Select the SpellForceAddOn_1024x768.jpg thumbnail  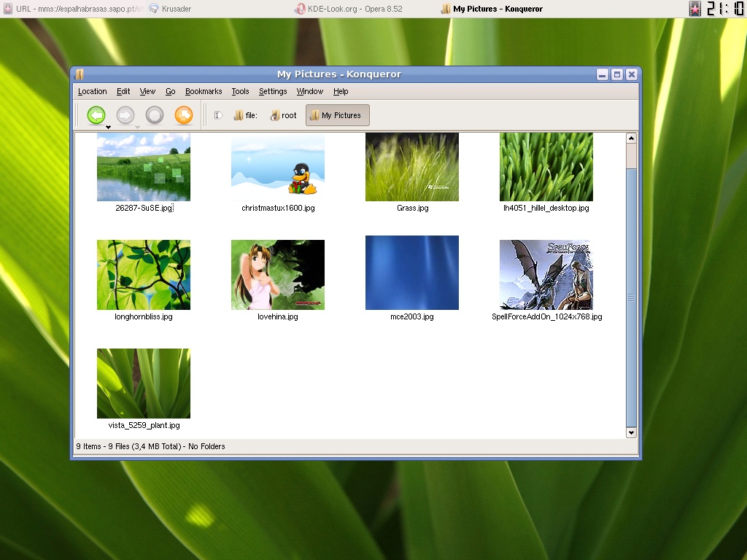click(x=546, y=275)
